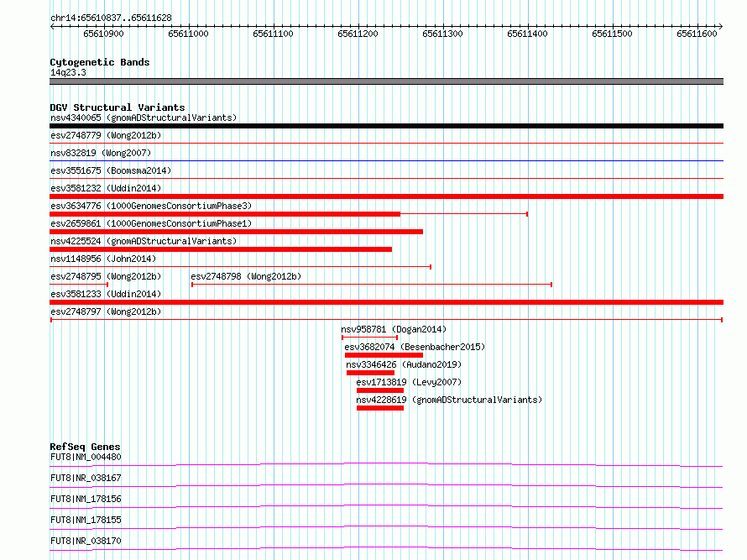747x560 pixels.
Task: Open esv3682074 (Besenbacher2015) variant
Action: pyautogui.click(x=415, y=347)
